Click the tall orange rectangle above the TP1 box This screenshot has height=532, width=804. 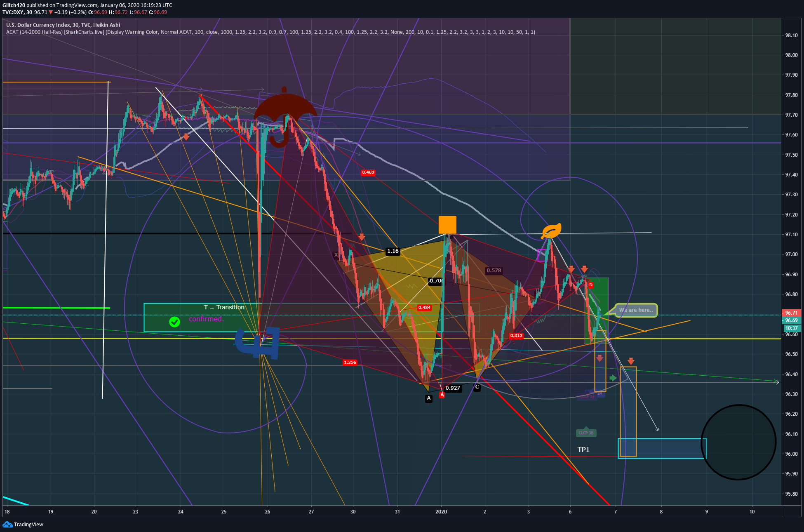coord(628,412)
